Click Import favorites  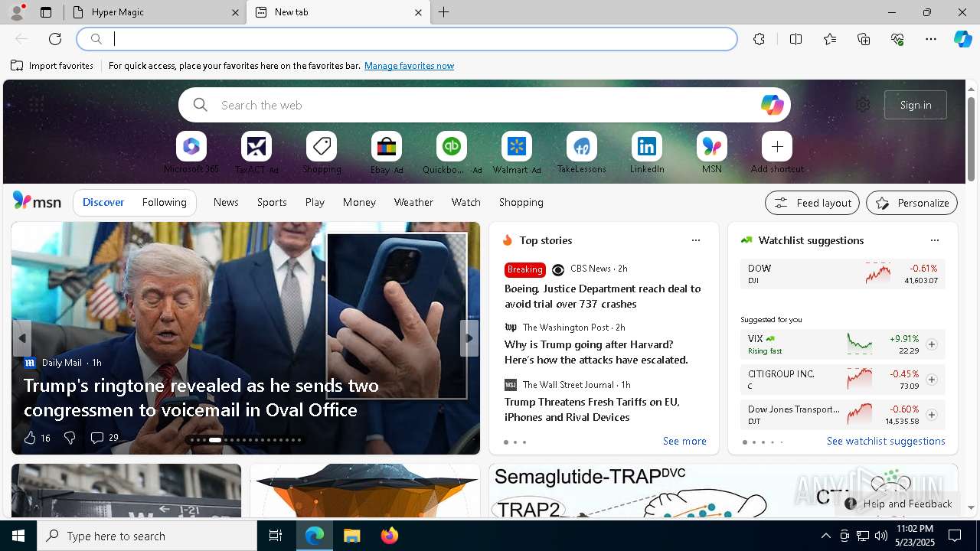[x=52, y=66]
